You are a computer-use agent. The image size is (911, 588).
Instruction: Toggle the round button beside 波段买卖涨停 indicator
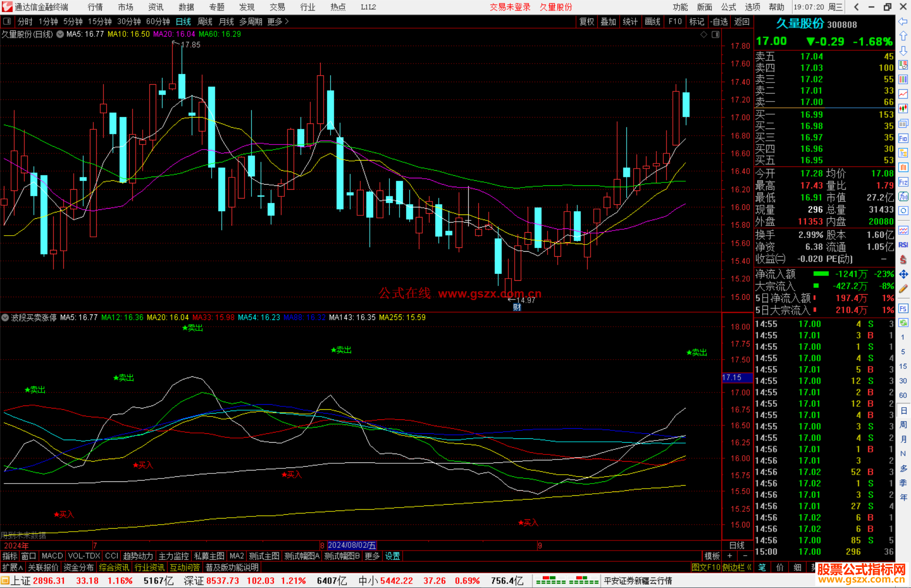pos(5,317)
